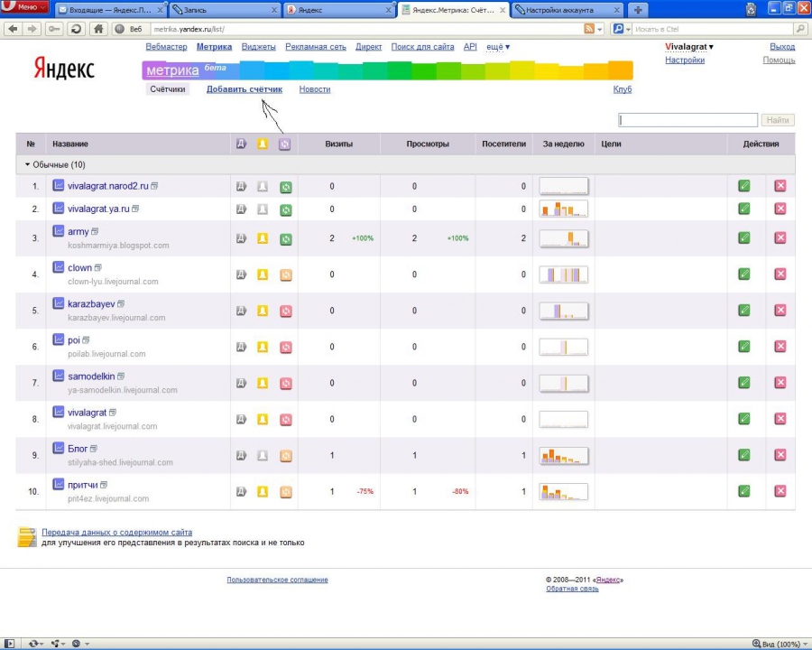Click the Просмотры column header
Screen dimensions: 812x650
(x=428, y=144)
